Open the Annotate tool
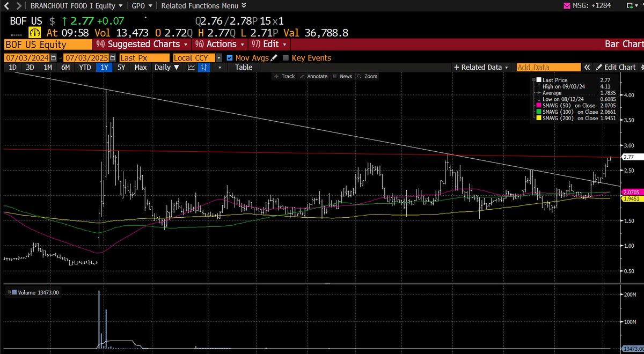 [x=313, y=76]
